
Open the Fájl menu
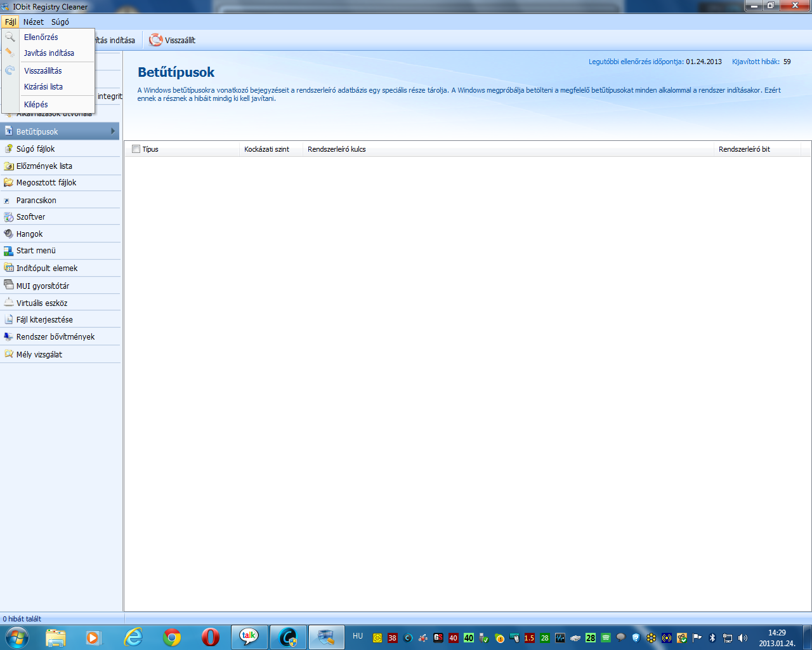point(10,22)
